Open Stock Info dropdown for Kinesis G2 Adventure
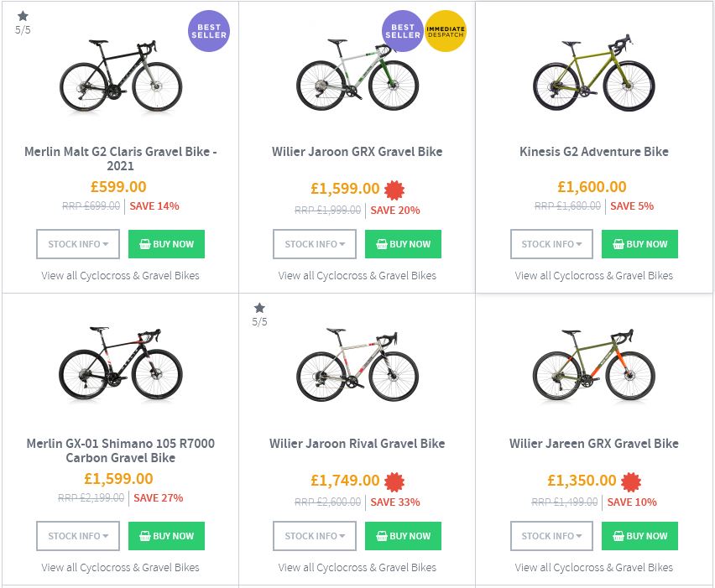The width and height of the screenshot is (715, 588). click(x=551, y=244)
